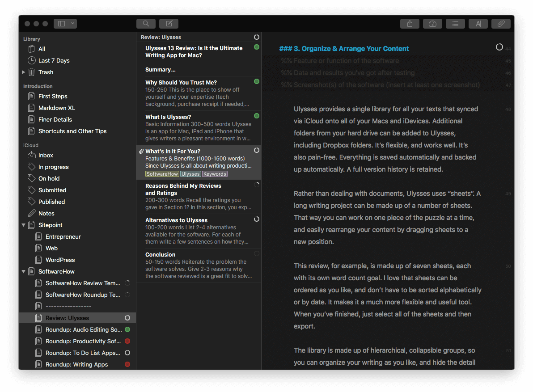The image size is (533, 392).
Task: Open Markdown XL in Introduction
Action: 77,108
